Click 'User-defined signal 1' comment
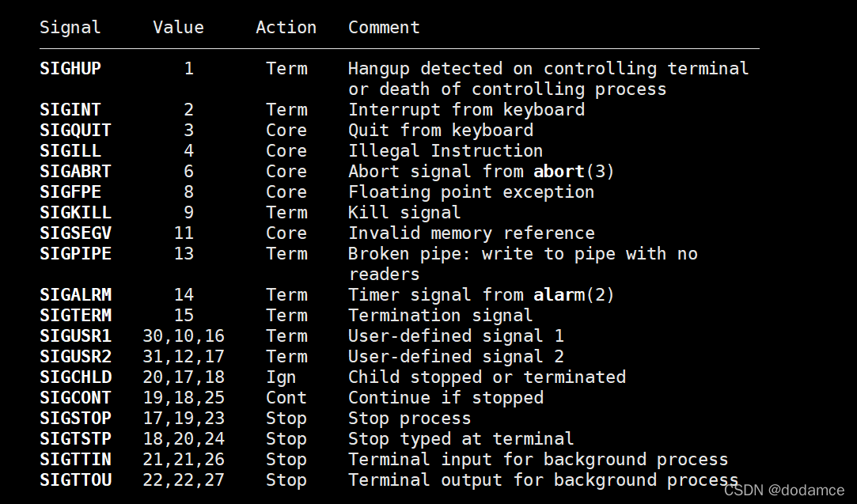This screenshot has height=504, width=857. pyautogui.click(x=456, y=336)
